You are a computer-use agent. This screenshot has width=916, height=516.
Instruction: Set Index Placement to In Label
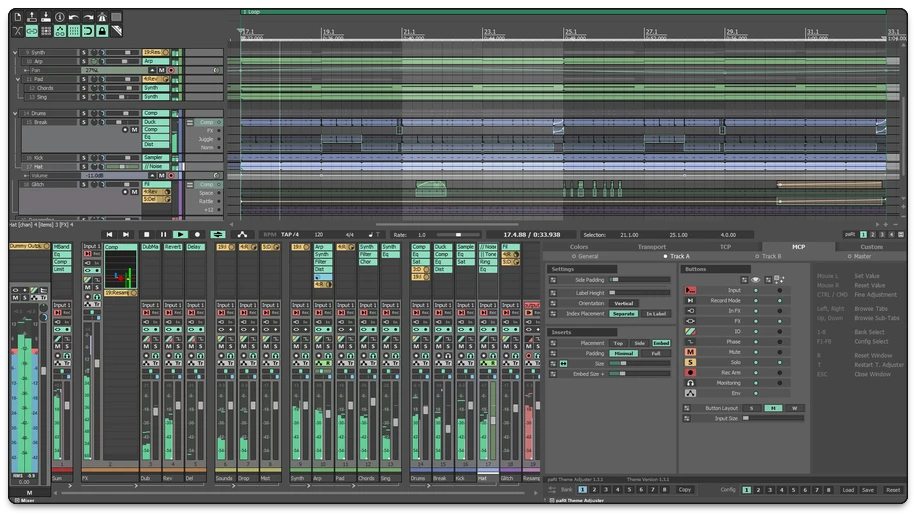click(x=656, y=313)
